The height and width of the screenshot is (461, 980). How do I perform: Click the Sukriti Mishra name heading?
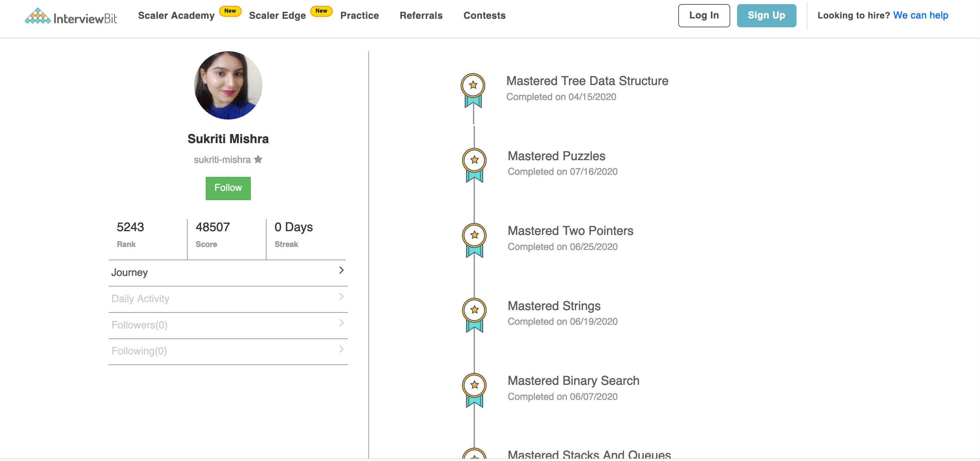[x=228, y=139]
